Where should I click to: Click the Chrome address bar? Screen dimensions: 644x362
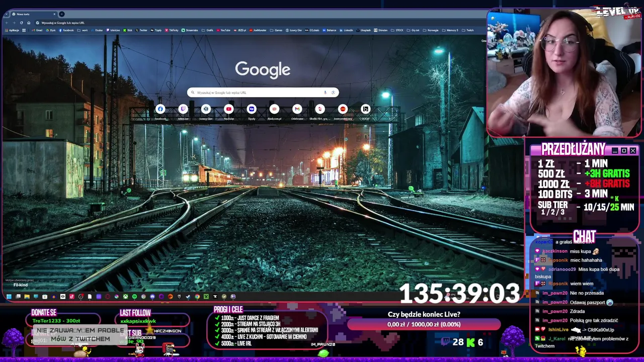(259, 23)
